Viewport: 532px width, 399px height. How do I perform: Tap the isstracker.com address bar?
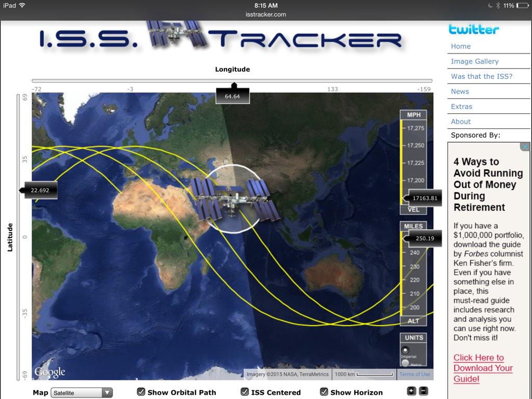265,15
